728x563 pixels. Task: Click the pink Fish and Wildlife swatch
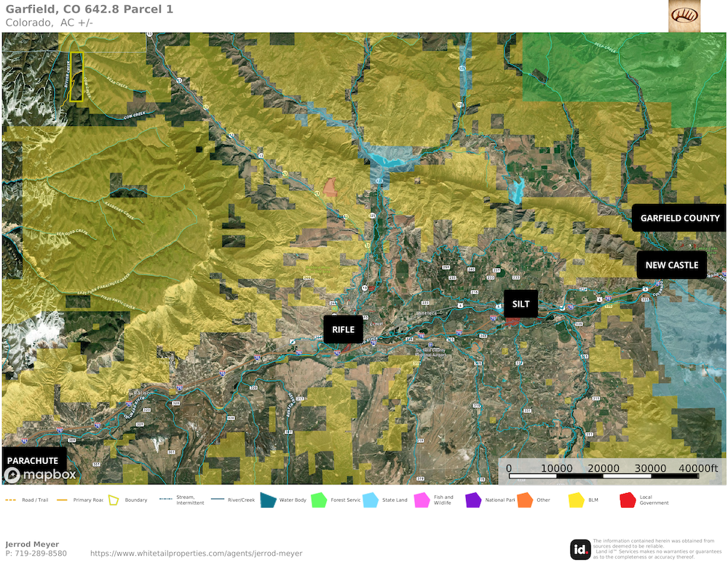tap(422, 500)
